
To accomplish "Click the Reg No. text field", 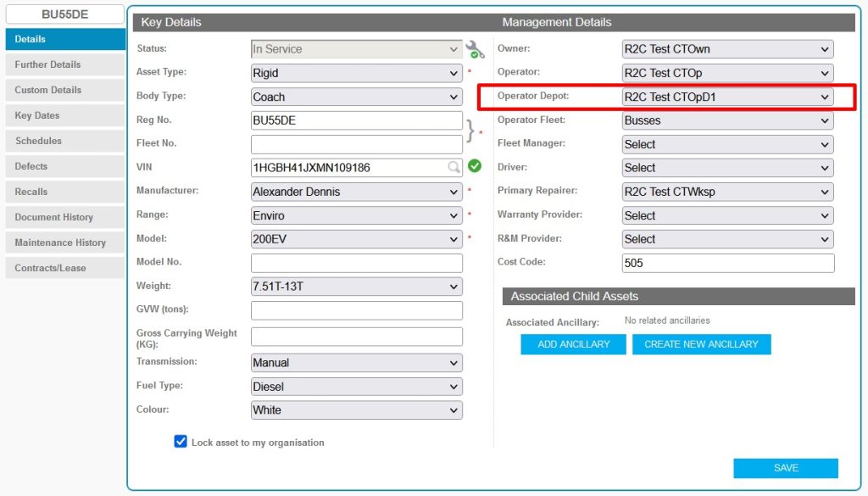I will coord(357,120).
